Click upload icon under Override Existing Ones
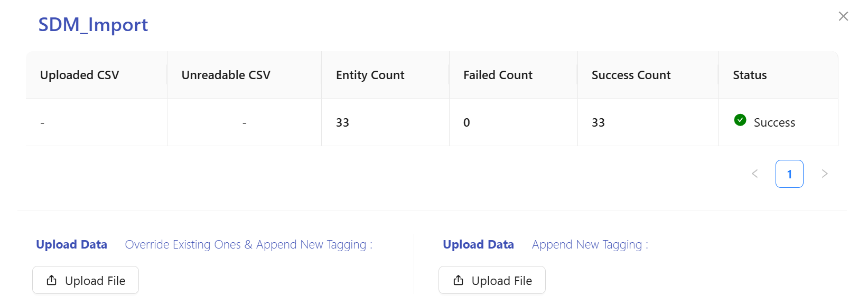The image size is (868, 305). click(52, 280)
